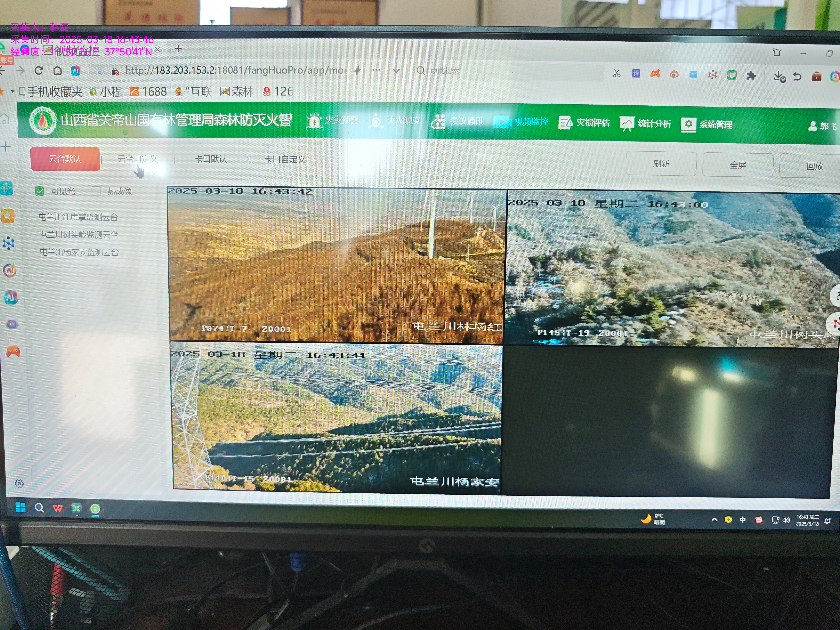Uncheck the 可见光 visible light checkbox
840x630 pixels.
40,191
